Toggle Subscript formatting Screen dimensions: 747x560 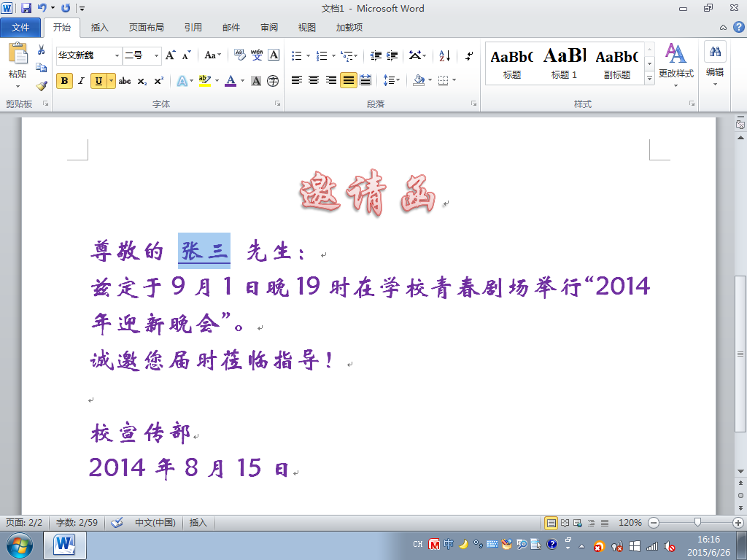[x=142, y=81]
